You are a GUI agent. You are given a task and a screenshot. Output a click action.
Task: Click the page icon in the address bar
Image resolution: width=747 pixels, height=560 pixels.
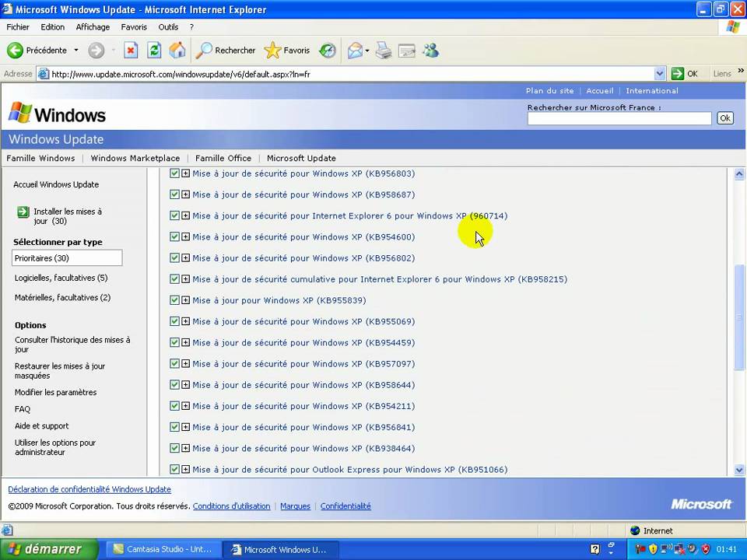pyautogui.click(x=44, y=74)
